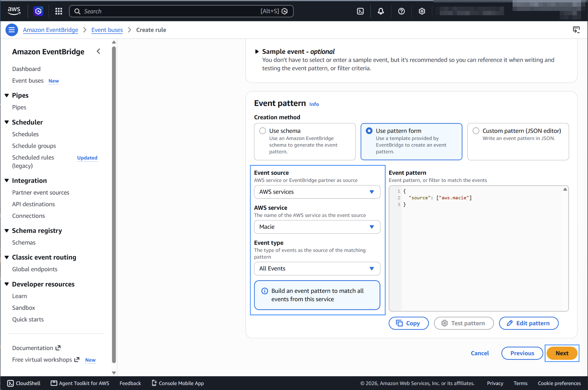Screen dimensions: 588x390
Task: Expand the Sample event optional section
Action: click(257, 52)
